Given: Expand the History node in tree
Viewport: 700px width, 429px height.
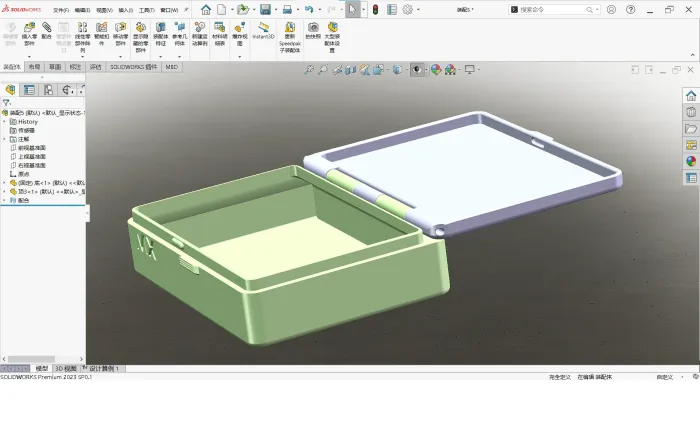Looking at the screenshot, I should coord(4,121).
